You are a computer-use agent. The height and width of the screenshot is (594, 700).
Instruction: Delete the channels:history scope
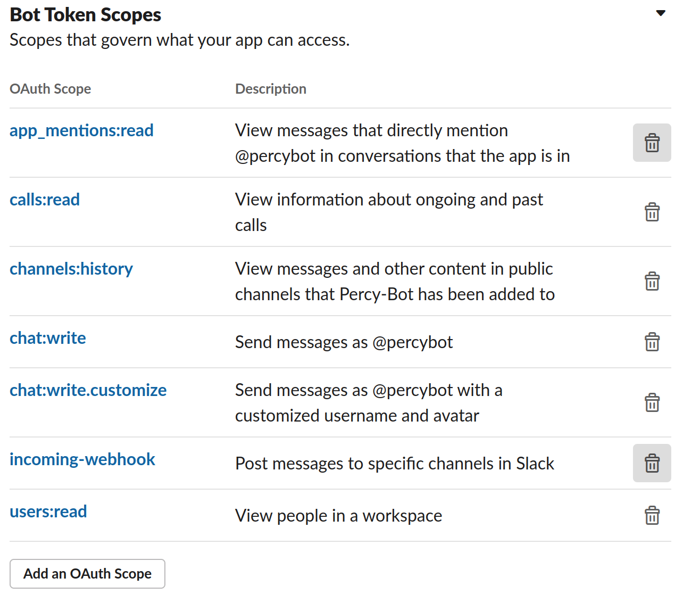point(652,281)
